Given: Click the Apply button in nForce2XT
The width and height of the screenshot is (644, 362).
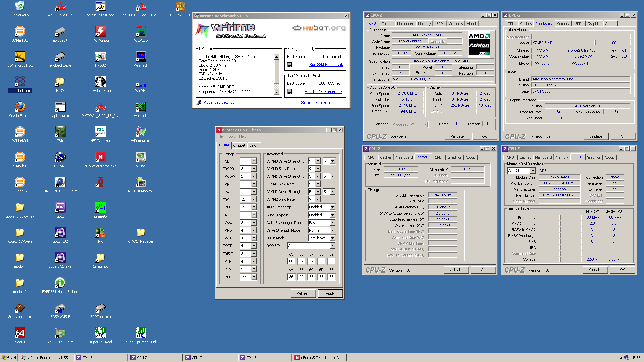Looking at the screenshot, I should click(x=330, y=293).
